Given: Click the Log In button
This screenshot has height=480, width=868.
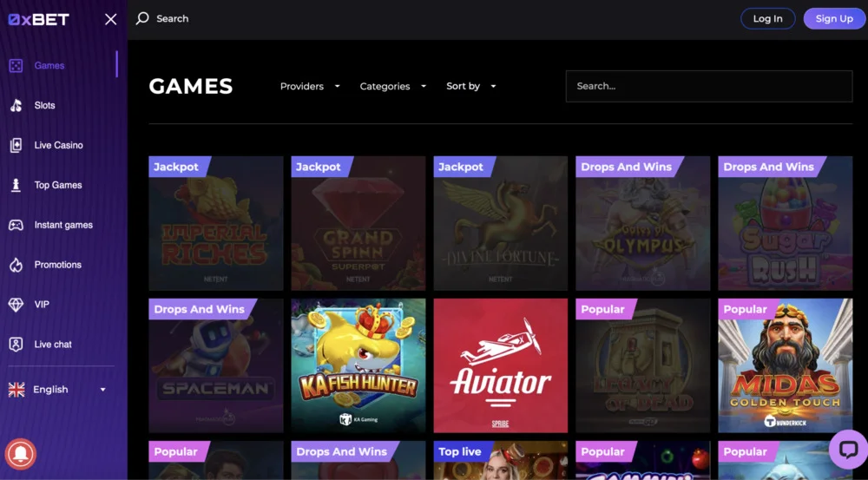Looking at the screenshot, I should (768, 19).
